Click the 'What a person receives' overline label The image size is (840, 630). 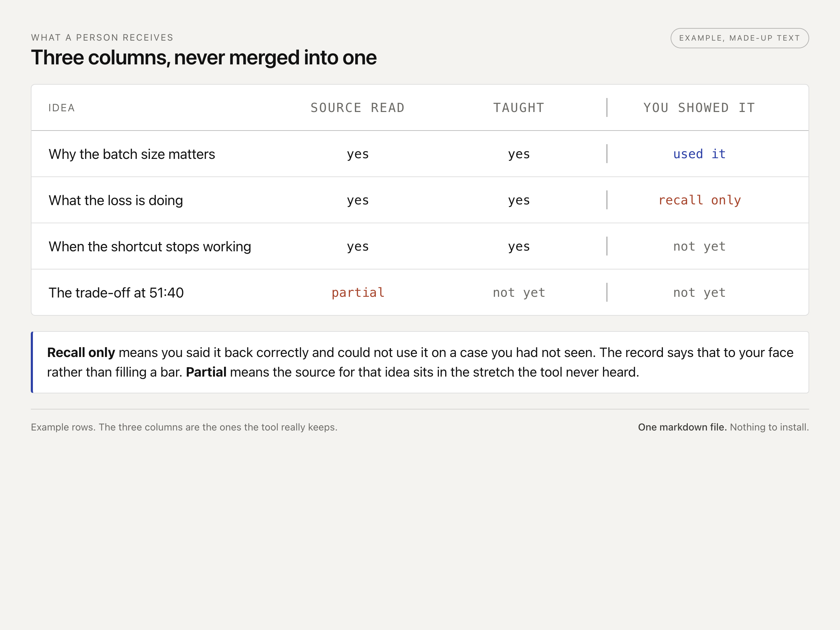[x=102, y=37]
